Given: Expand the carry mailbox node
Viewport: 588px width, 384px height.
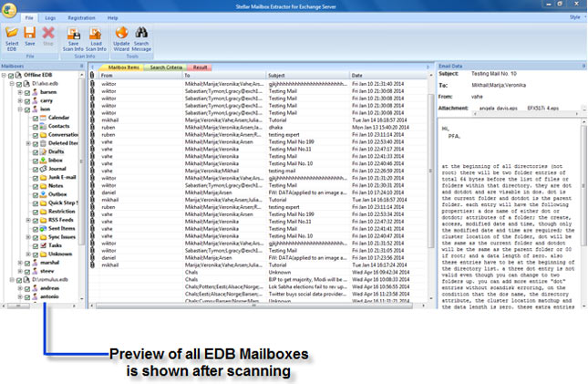Looking at the screenshot, I should click(20, 100).
